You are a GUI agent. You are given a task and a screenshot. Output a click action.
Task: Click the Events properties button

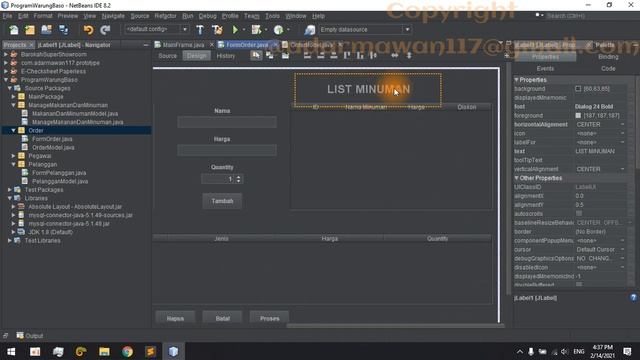545,69
